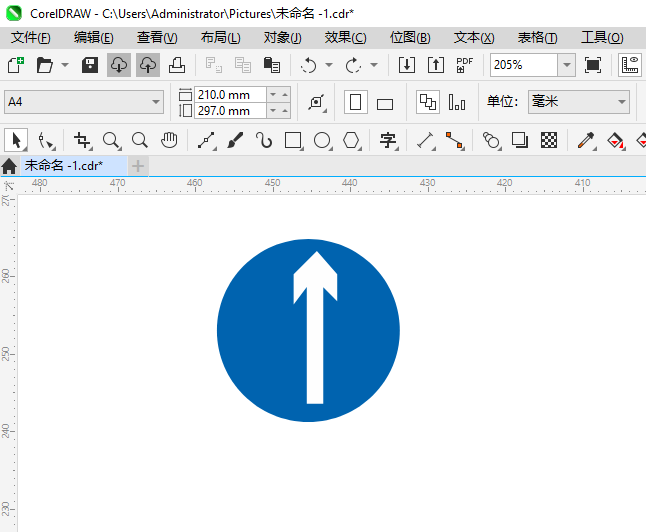Select the Dimension line tool
Screen dimensions: 646x532
tap(426, 141)
